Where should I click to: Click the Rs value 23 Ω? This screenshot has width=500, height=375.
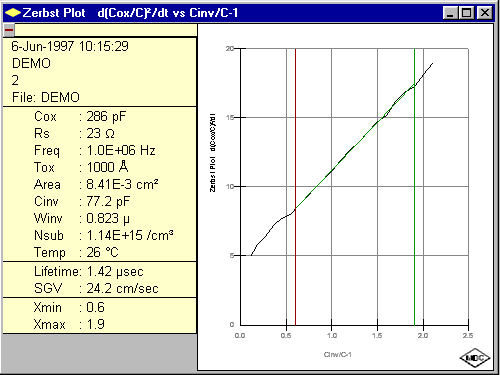click(101, 133)
